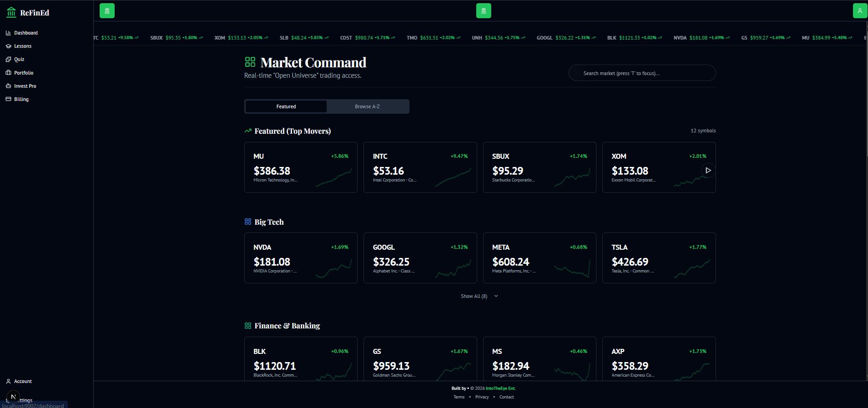Click the Finance & Banking section heading
The image size is (868, 408).
287,326
